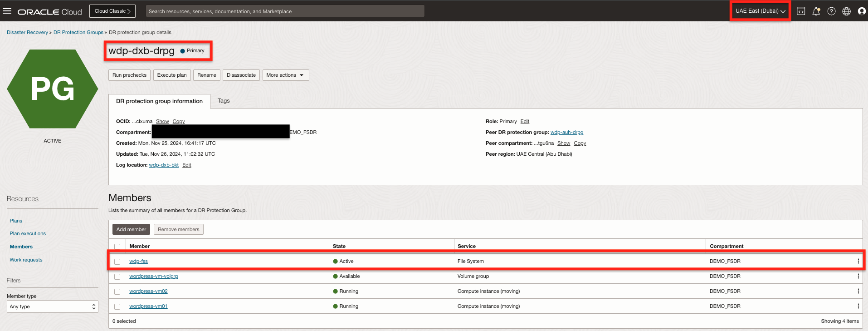Open the wdp-fss member link
The width and height of the screenshot is (868, 331).
point(138,261)
